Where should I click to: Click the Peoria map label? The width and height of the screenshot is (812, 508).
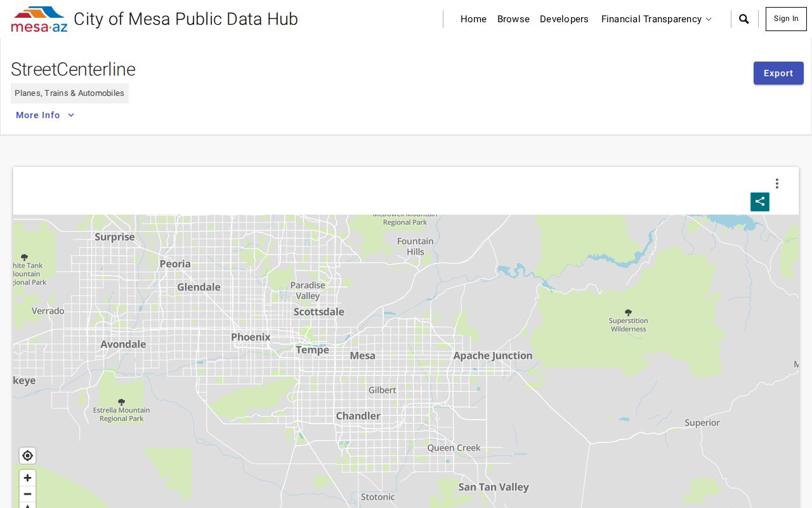(x=175, y=264)
